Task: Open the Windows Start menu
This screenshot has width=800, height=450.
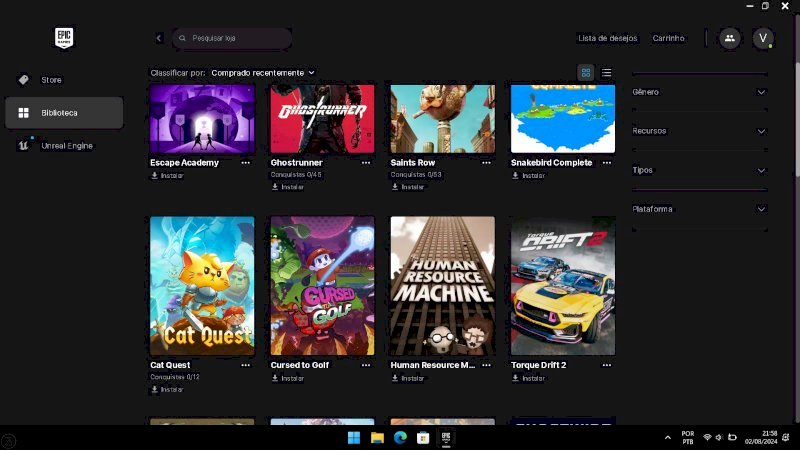Action: [x=354, y=438]
